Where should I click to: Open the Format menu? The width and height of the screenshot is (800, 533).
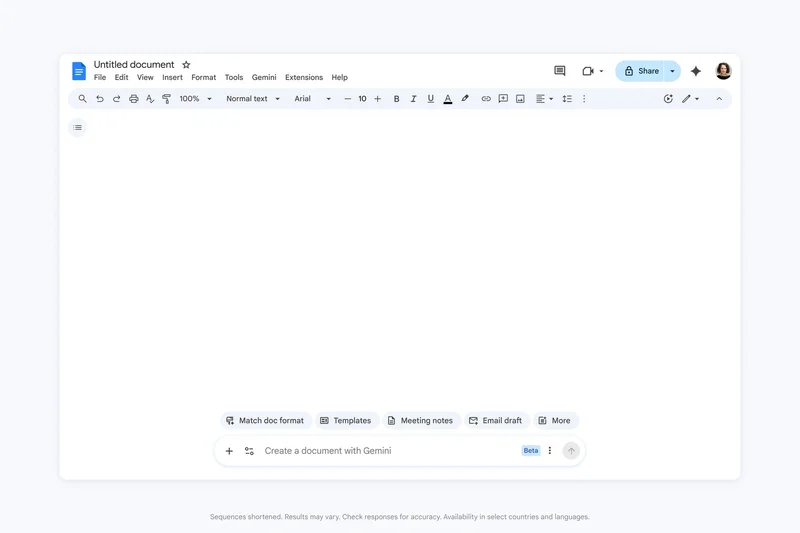coord(204,78)
